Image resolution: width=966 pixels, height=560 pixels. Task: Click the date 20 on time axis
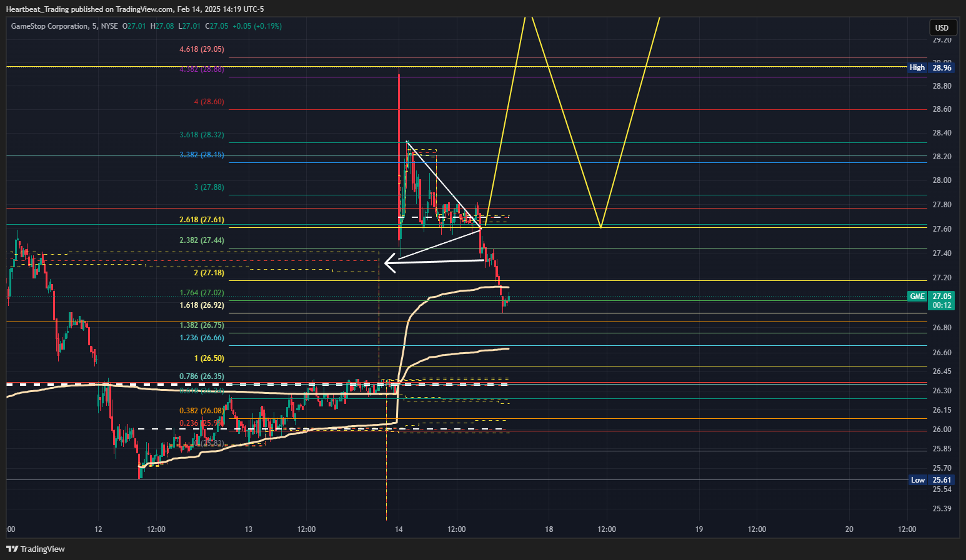pyautogui.click(x=849, y=529)
